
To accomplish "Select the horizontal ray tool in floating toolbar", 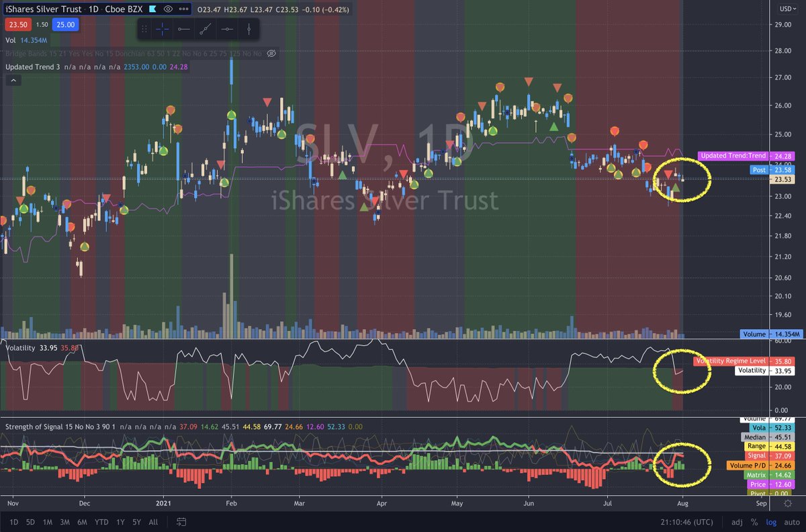I will tap(183, 29).
